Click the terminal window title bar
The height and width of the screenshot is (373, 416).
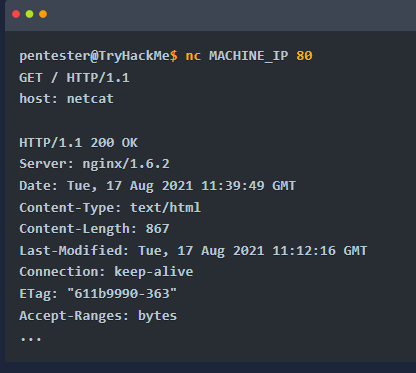(x=210, y=15)
